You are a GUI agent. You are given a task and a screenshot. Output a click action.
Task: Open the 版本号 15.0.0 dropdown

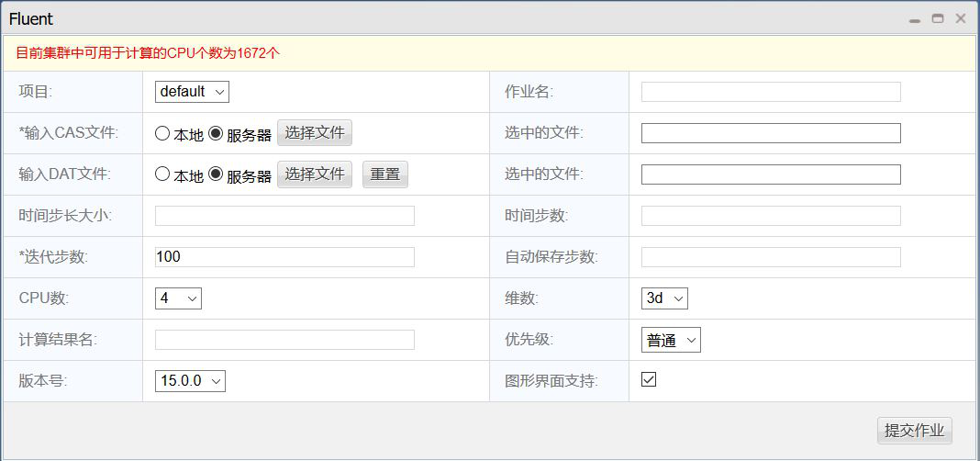click(x=190, y=381)
